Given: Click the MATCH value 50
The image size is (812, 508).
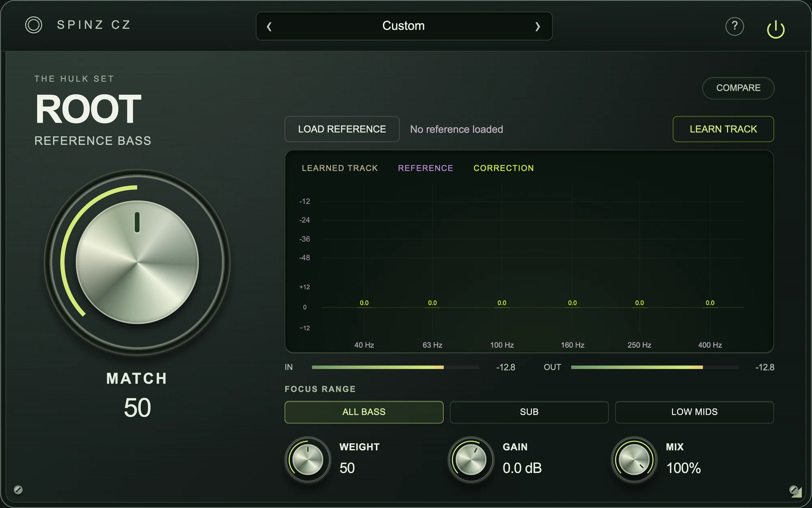Looking at the screenshot, I should (x=137, y=408).
